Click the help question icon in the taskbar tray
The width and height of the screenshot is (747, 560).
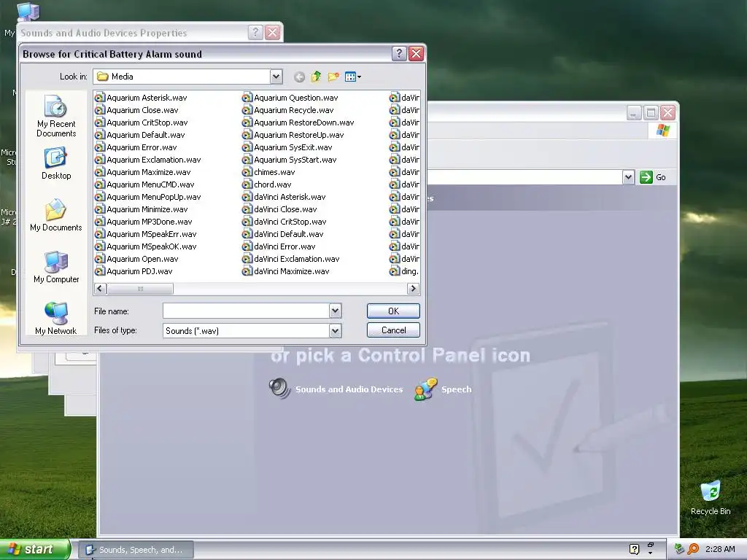634,549
